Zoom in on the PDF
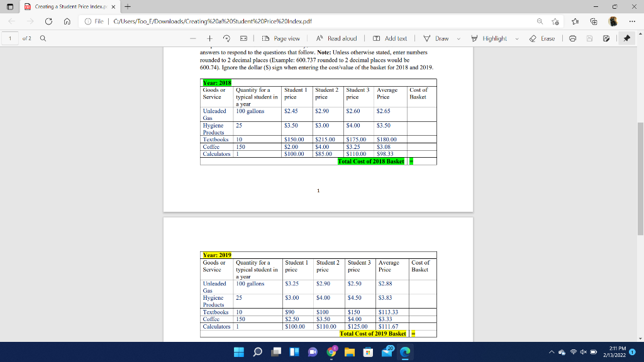 210,38
